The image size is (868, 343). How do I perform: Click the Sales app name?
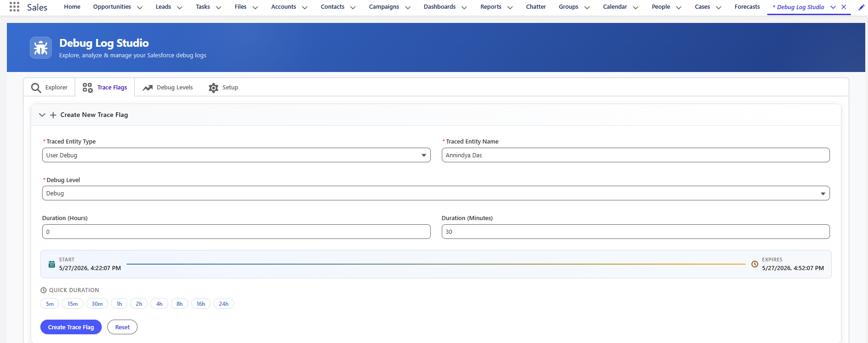click(x=37, y=7)
